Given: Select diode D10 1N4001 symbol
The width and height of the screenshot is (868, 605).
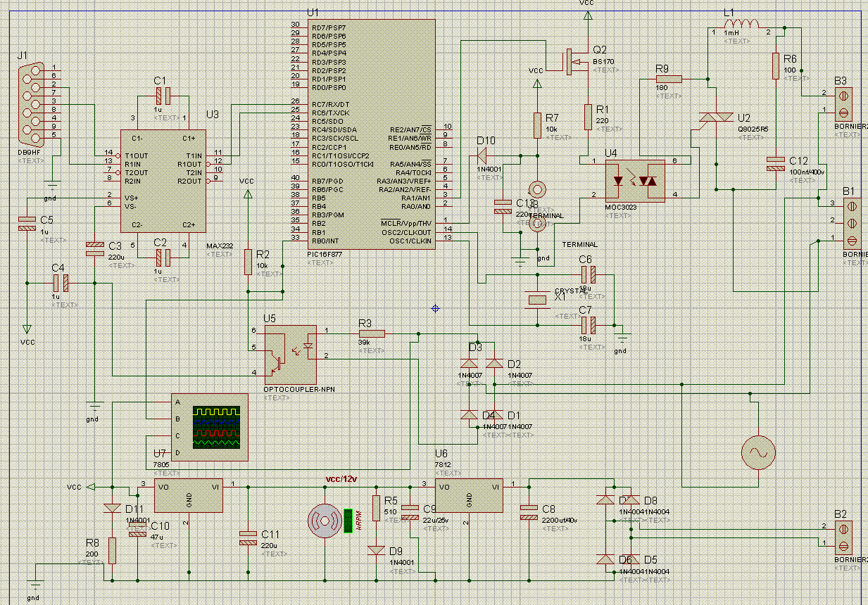Looking at the screenshot, I should click(482, 155).
